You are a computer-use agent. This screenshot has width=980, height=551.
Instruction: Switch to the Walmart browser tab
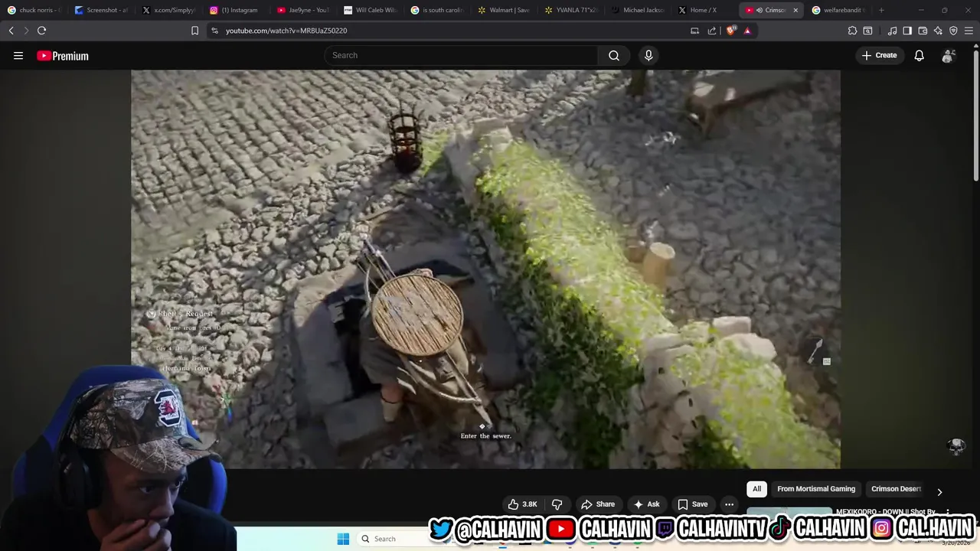click(504, 10)
